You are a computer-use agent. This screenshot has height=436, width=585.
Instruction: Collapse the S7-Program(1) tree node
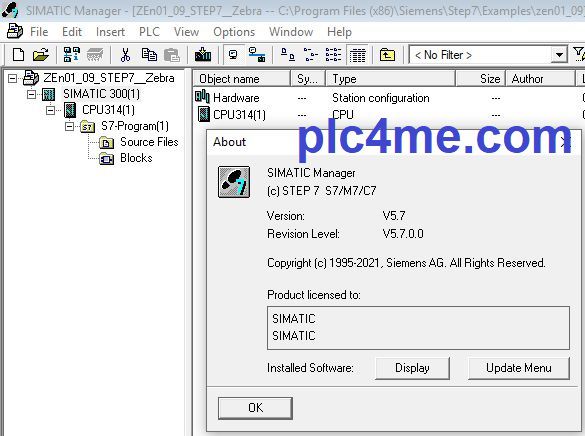coord(69,126)
